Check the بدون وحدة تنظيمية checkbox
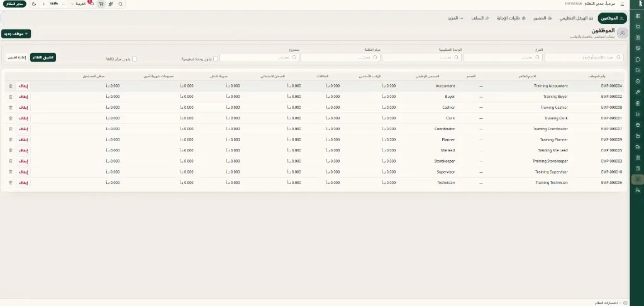Screen dimensions: 644x306 216,59
